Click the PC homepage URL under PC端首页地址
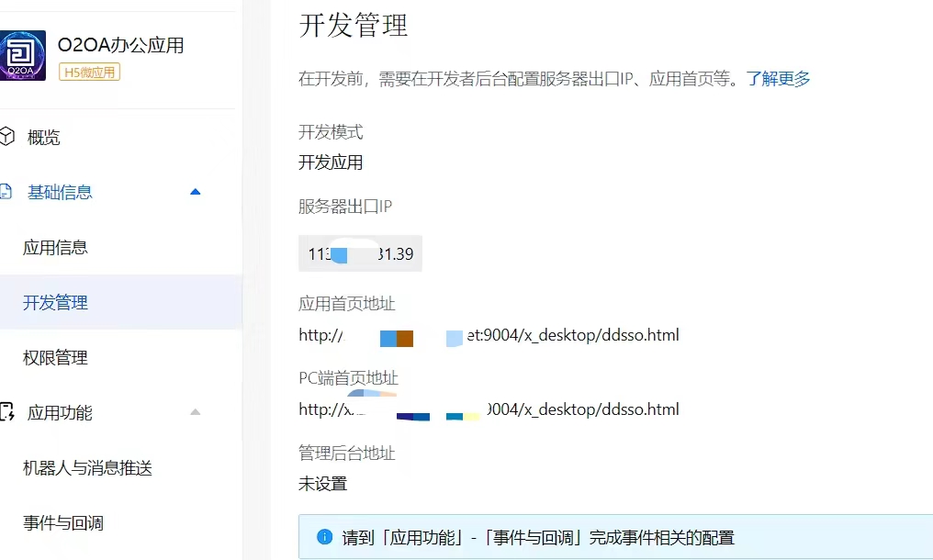The width and height of the screenshot is (933, 560). click(489, 409)
